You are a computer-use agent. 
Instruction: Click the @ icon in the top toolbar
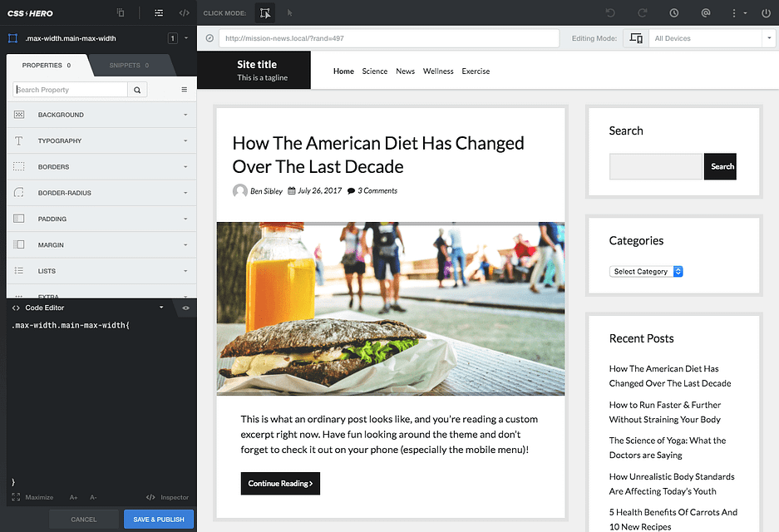pyautogui.click(x=706, y=13)
